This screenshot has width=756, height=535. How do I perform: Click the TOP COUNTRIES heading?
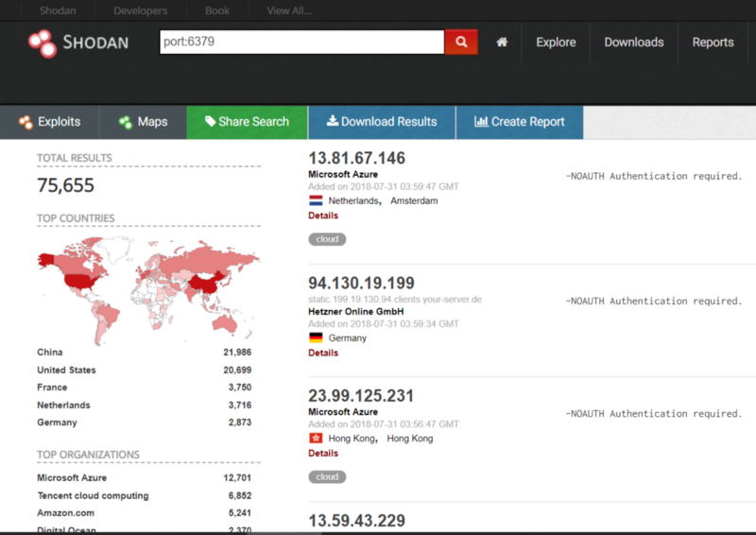(x=76, y=218)
